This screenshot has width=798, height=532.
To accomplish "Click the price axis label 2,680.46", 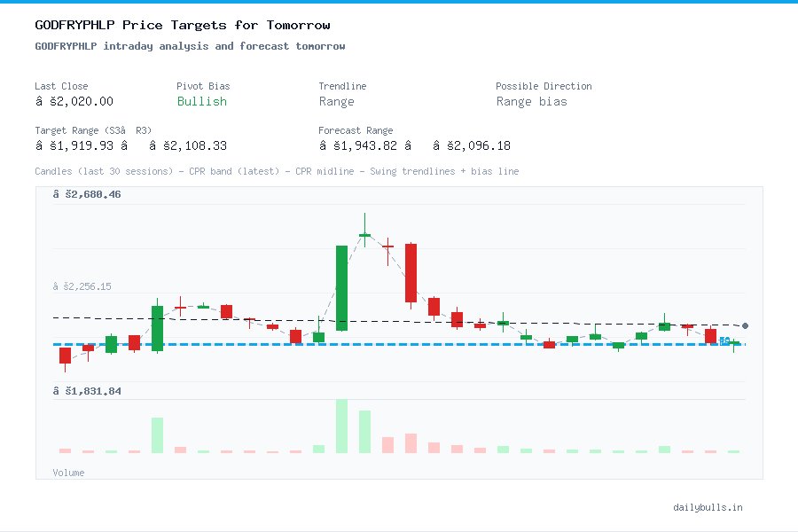I will (89, 193).
